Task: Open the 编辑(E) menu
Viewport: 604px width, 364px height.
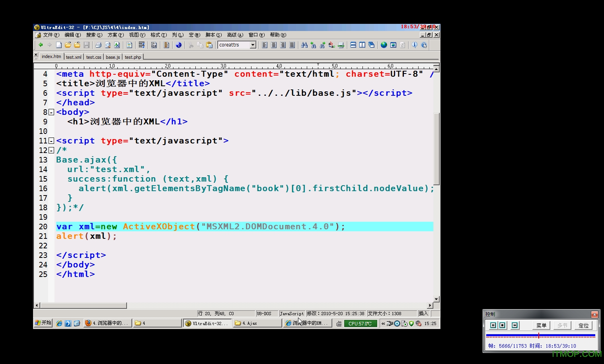Action: (x=73, y=35)
